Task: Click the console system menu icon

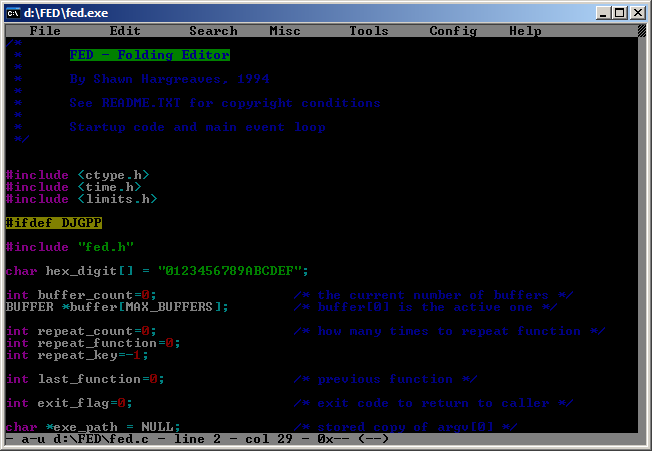Action: [x=14, y=12]
